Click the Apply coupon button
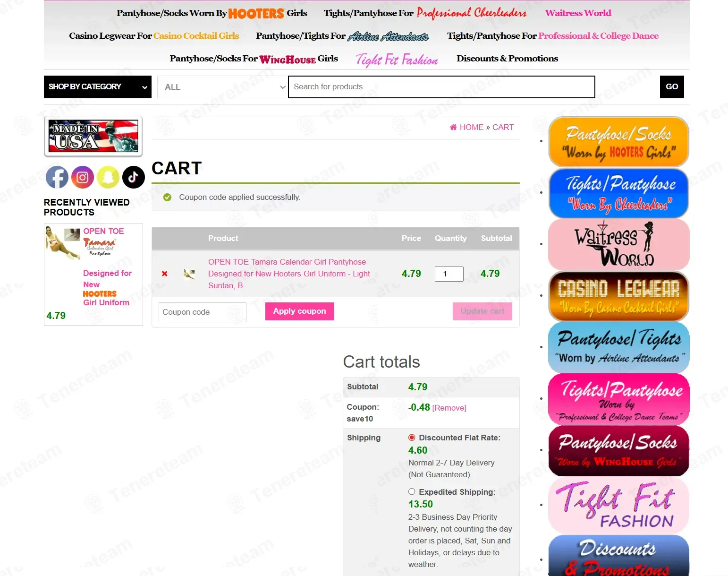 click(x=300, y=311)
